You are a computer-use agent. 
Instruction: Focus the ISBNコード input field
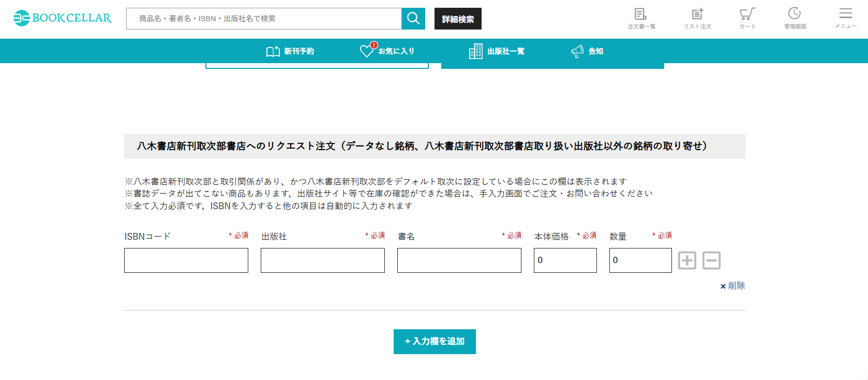pyautogui.click(x=186, y=260)
